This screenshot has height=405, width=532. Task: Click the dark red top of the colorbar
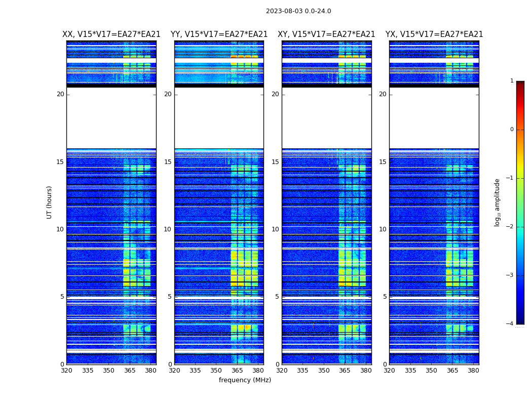coord(520,84)
